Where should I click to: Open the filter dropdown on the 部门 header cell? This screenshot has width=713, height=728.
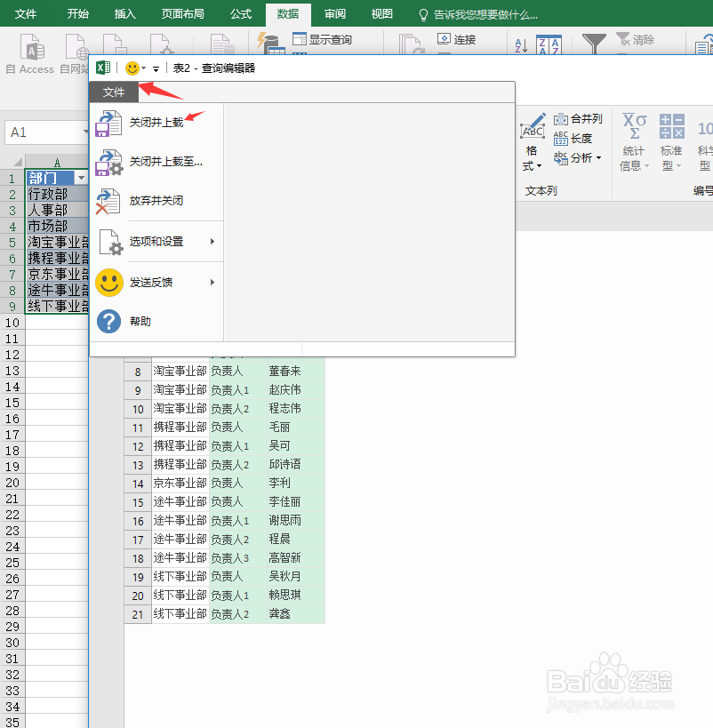(81, 178)
